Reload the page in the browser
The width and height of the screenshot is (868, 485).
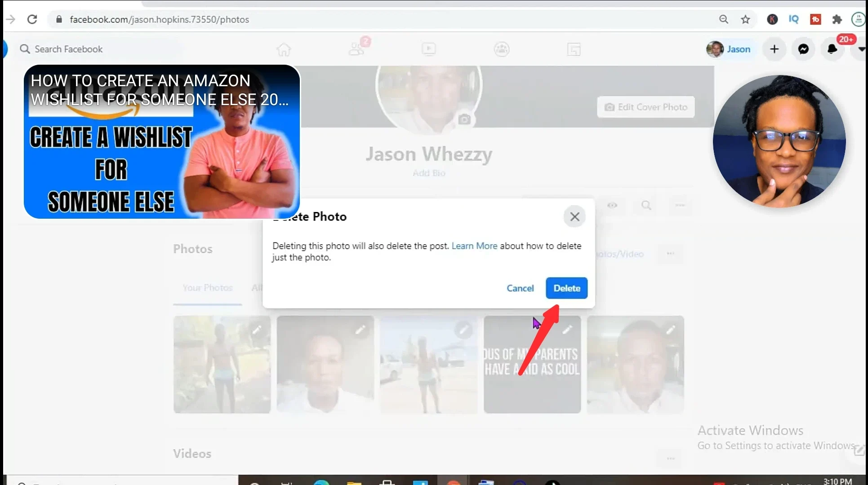click(x=32, y=19)
